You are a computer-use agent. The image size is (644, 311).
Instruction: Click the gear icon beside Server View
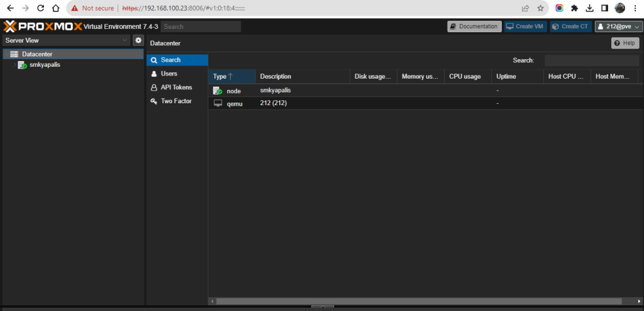[138, 40]
